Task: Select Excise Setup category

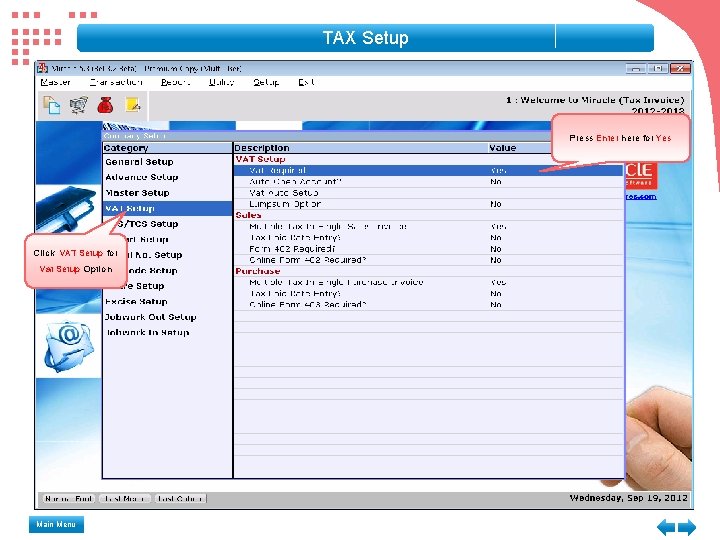Action: point(168,302)
